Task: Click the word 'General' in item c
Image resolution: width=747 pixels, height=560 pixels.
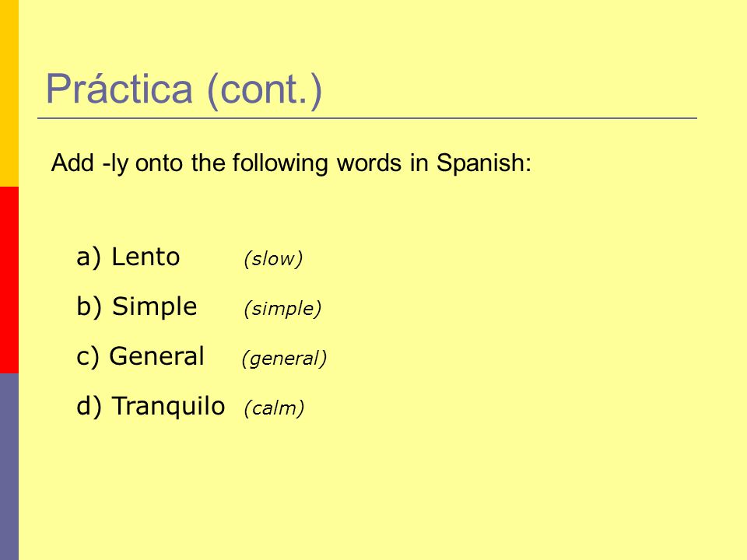Action: click(156, 356)
